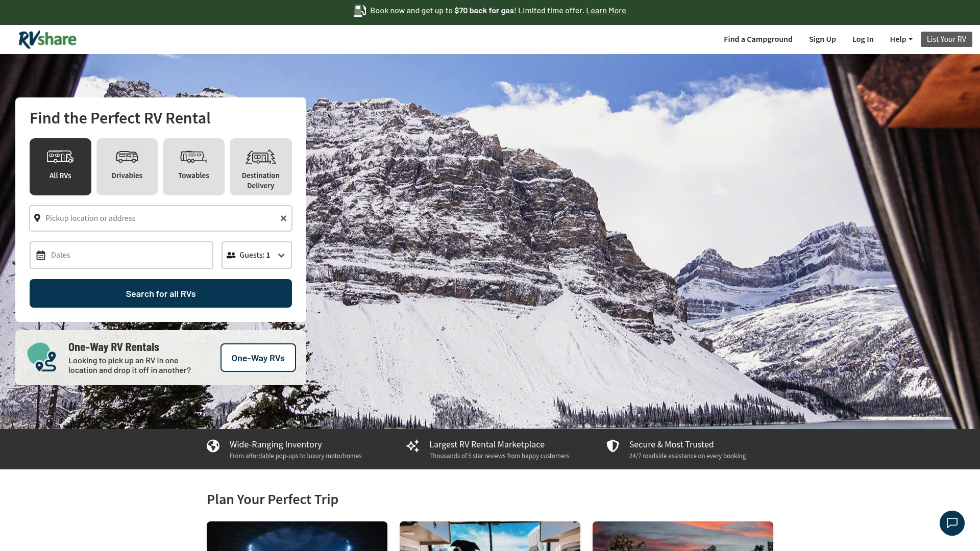
Task: Open the Help dropdown menu
Action: click(x=900, y=39)
